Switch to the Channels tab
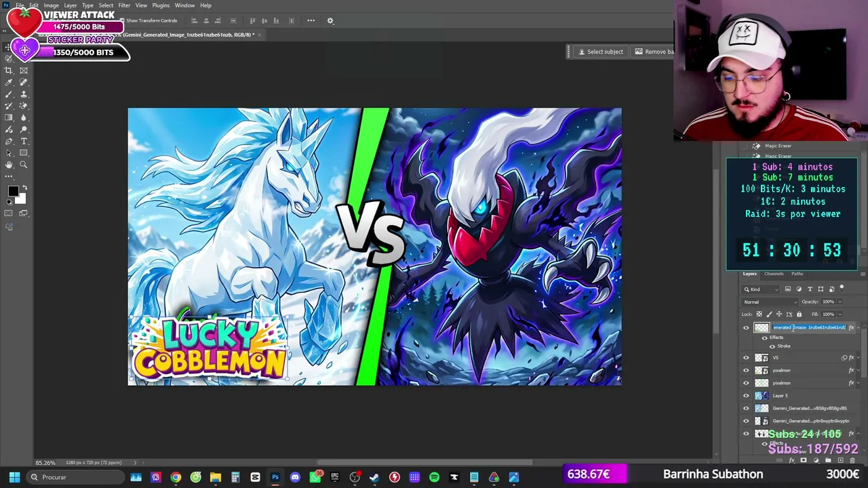 tap(774, 274)
